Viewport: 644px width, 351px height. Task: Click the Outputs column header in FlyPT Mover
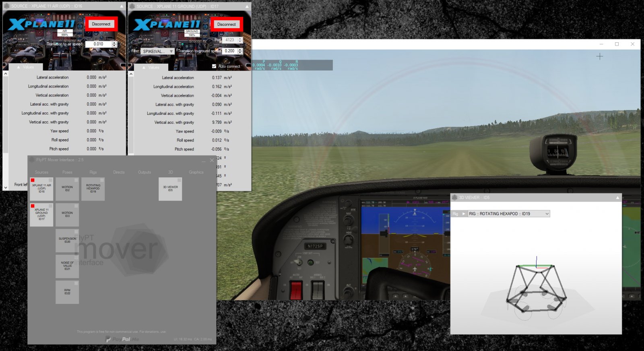(144, 172)
